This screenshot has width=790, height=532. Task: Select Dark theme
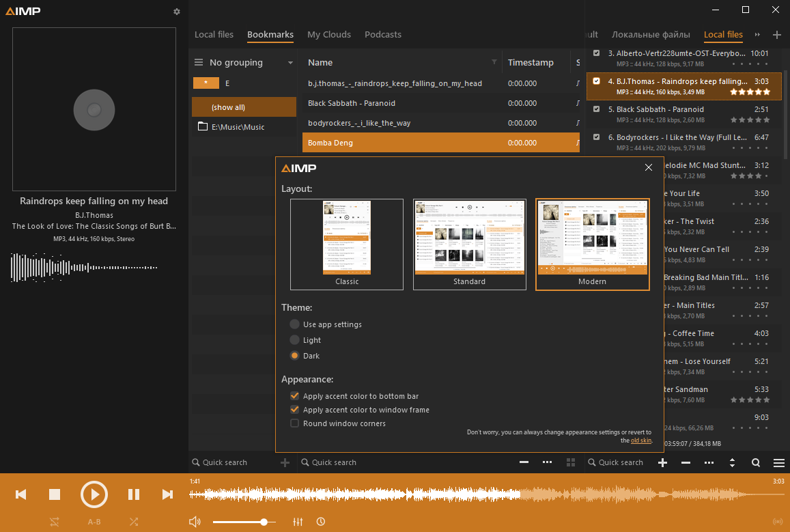tap(295, 356)
